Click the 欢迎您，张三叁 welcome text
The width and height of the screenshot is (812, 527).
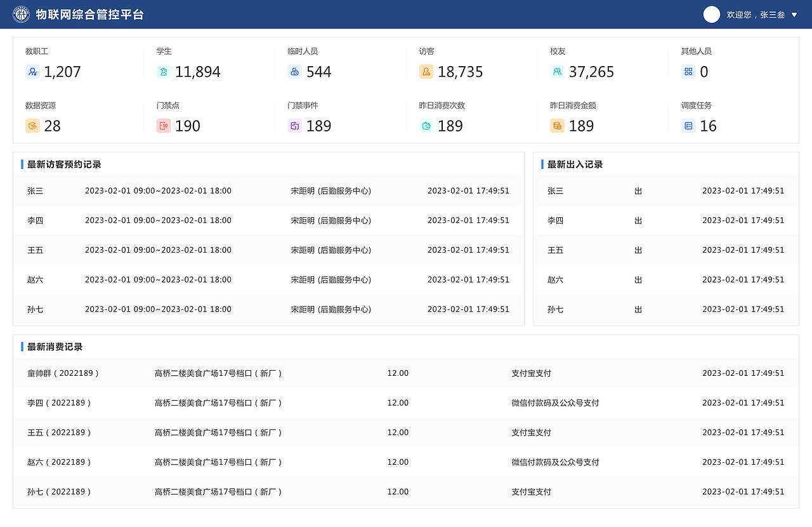[756, 14]
